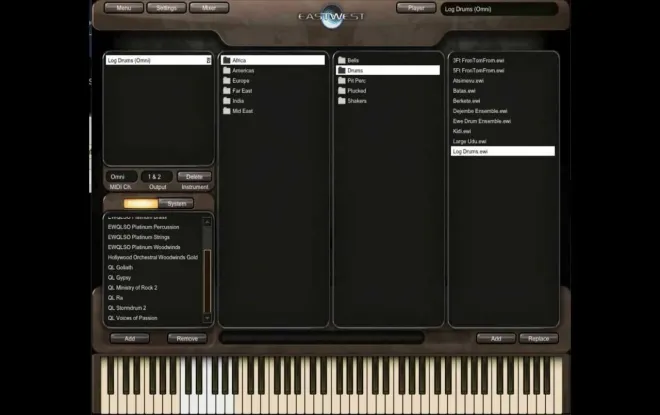
Task: Select Log Drums.ewi instrument file
Action: (503, 151)
